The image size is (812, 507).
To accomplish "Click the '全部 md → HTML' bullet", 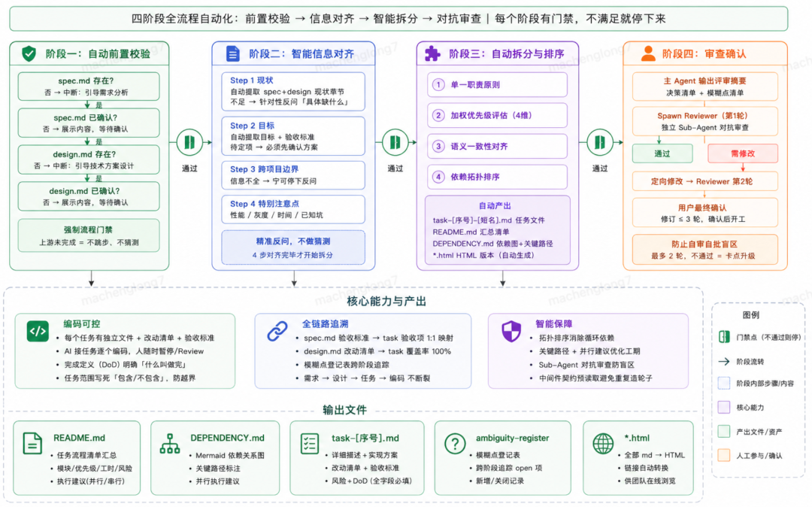I will pos(655,455).
